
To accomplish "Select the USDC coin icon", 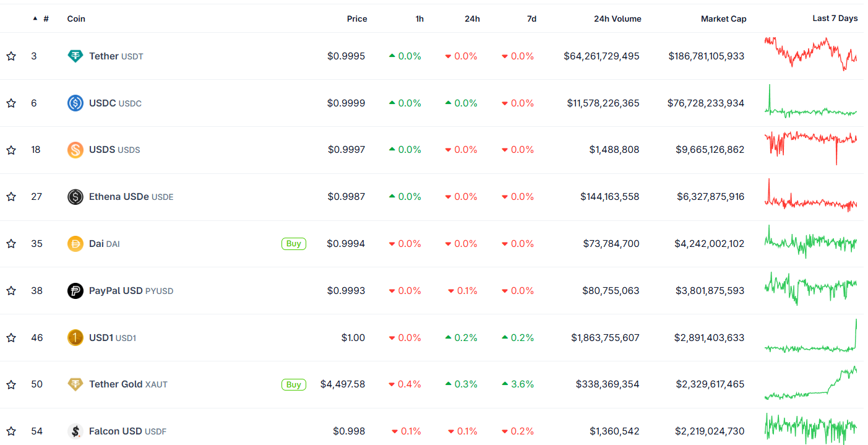I will pos(75,103).
